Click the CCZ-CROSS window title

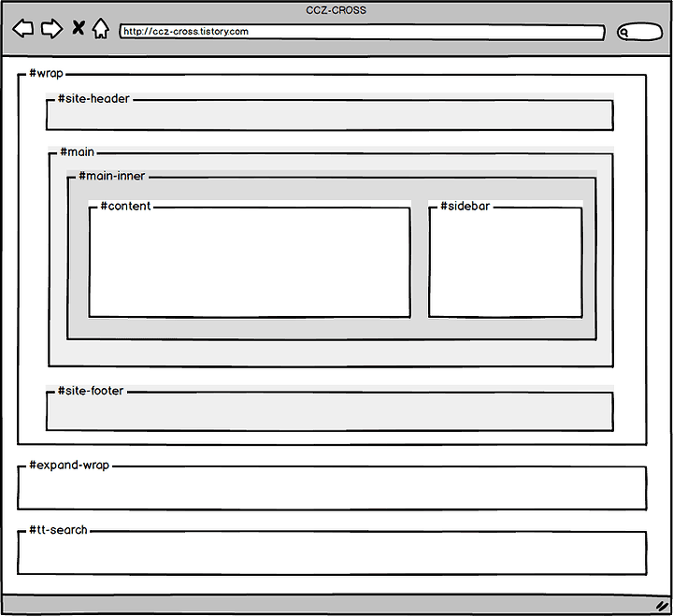336,10
